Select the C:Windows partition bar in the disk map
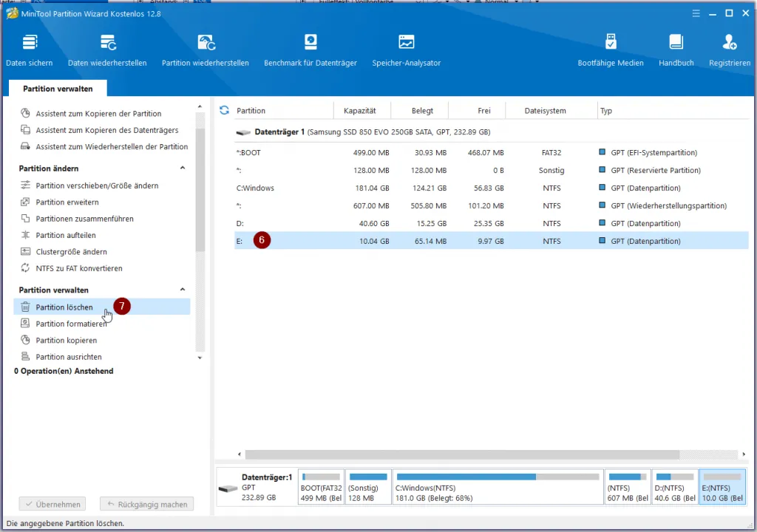757x532 pixels. coord(497,487)
